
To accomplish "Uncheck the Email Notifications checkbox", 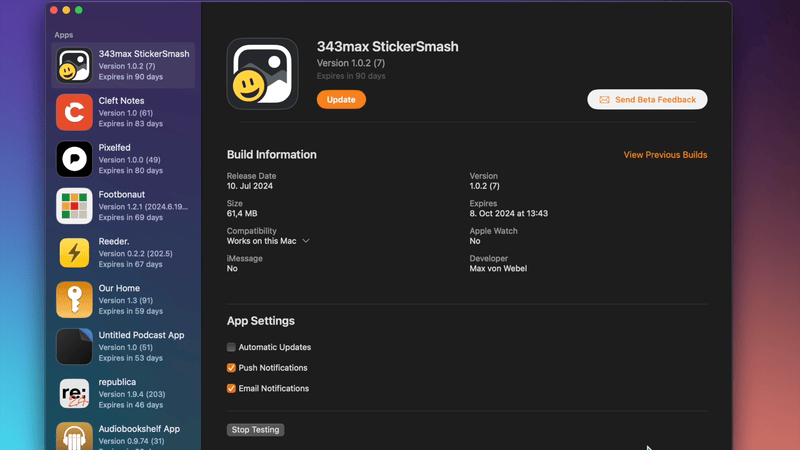I will click(x=231, y=388).
